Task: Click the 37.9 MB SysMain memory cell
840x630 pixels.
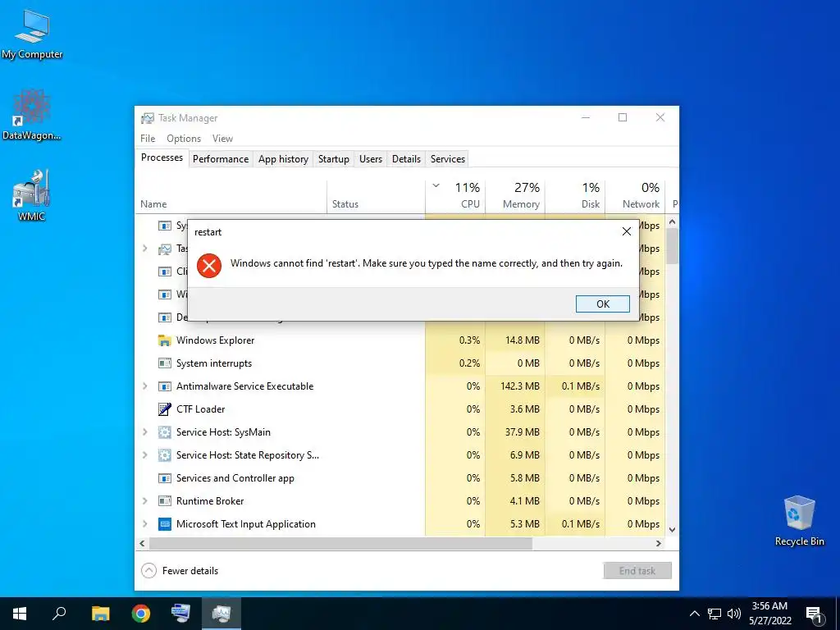Action: tap(515, 432)
